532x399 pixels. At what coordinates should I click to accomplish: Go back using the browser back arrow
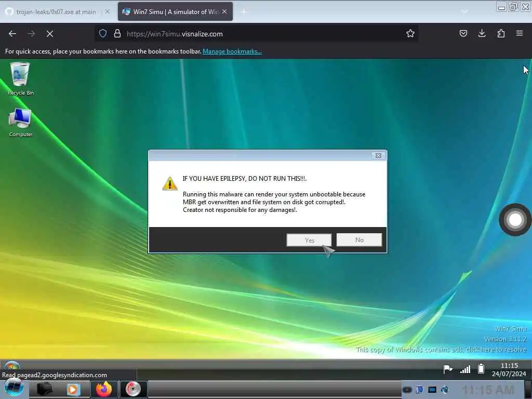12,34
